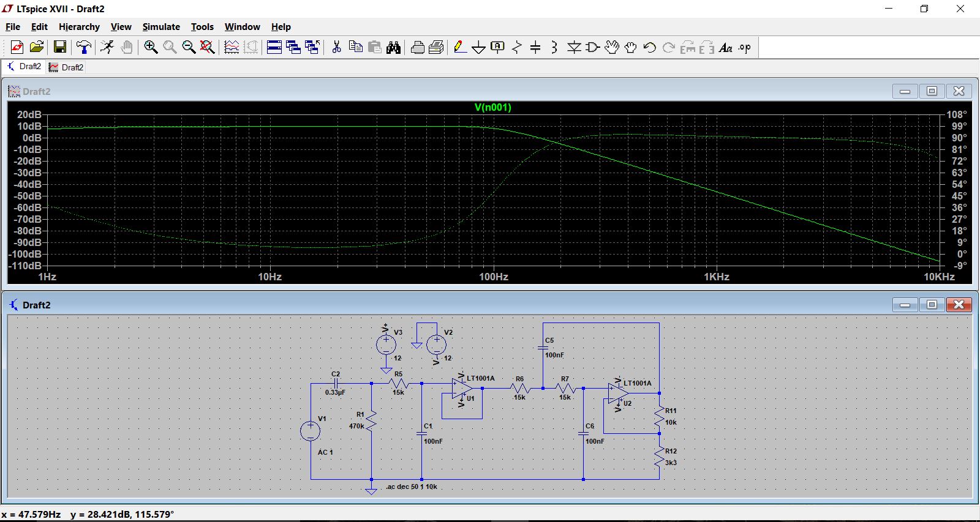This screenshot has width=980, height=522.
Task: Select the Draw Wire pencil tool
Action: pyautogui.click(x=460, y=47)
